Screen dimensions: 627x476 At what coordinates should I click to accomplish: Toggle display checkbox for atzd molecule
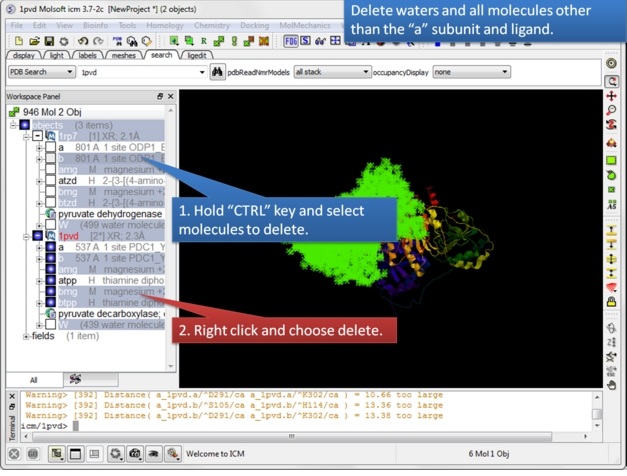pos(50,181)
